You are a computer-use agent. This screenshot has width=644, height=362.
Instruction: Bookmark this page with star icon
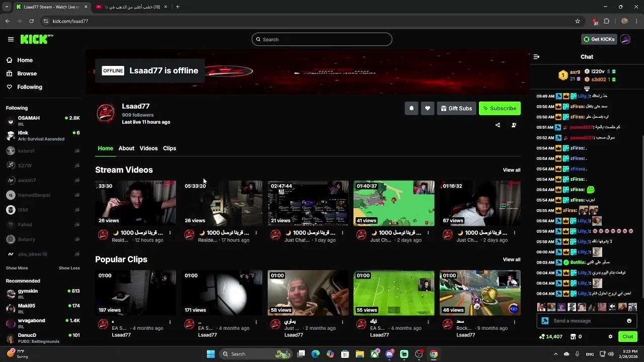coord(578,21)
